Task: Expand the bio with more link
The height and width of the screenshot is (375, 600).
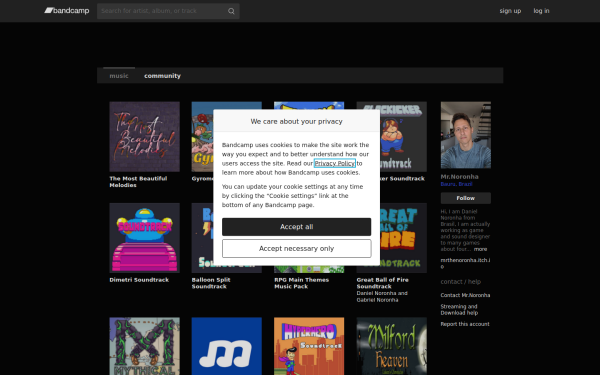Action: tap(480, 249)
